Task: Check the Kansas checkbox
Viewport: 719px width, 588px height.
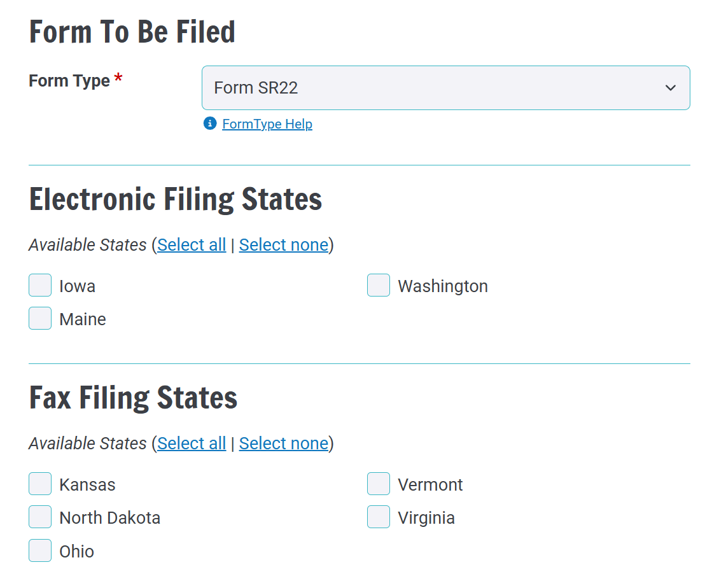Action: pos(39,484)
